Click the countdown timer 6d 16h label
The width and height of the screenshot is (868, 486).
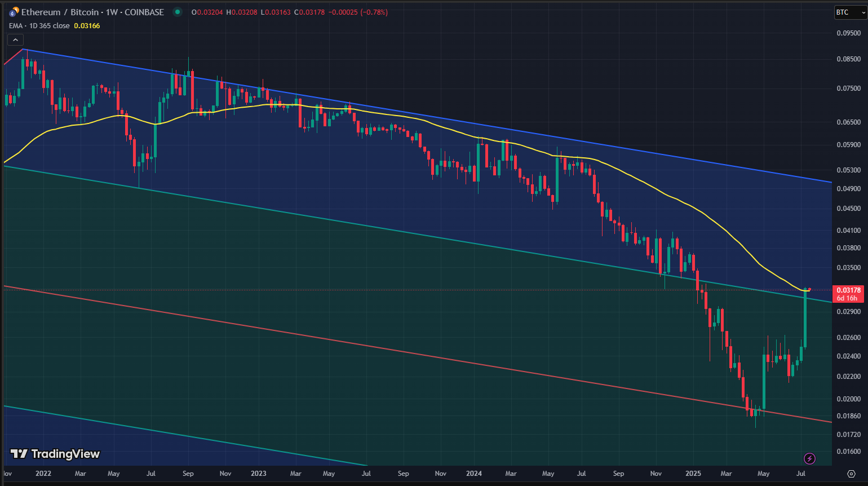click(847, 298)
